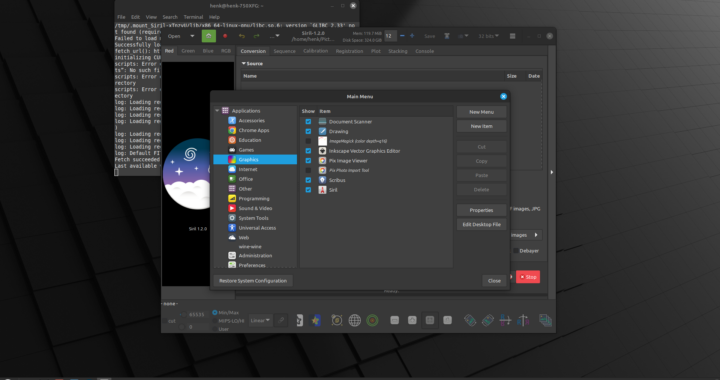Click Edit Desktop File button
This screenshot has width=720, height=380.
pyautogui.click(x=481, y=224)
